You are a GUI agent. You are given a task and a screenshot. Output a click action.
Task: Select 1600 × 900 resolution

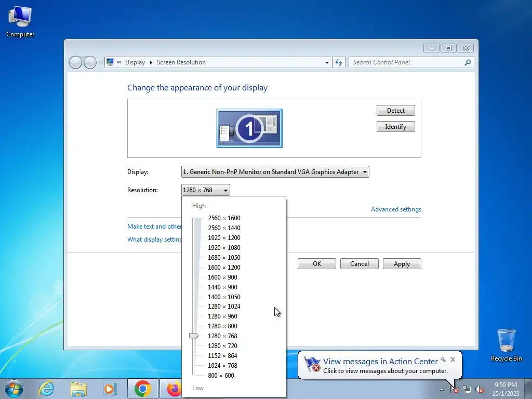pos(222,277)
